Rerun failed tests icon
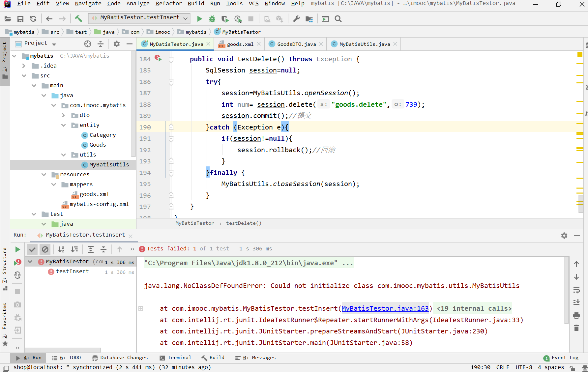This screenshot has height=372, width=588. (x=18, y=262)
